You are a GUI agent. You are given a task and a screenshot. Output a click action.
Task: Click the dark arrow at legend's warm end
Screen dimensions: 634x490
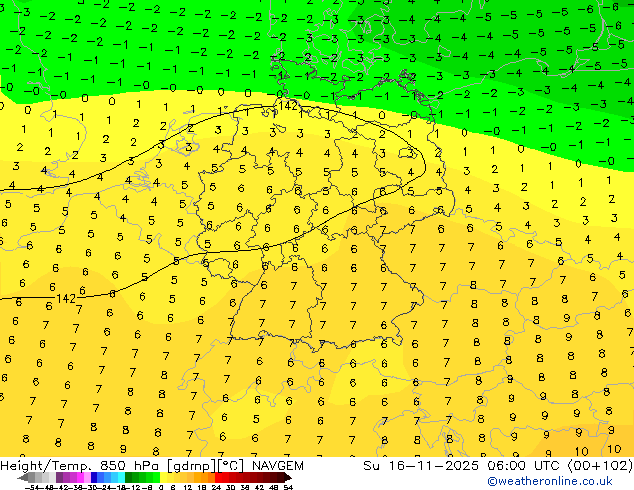tap(288, 477)
